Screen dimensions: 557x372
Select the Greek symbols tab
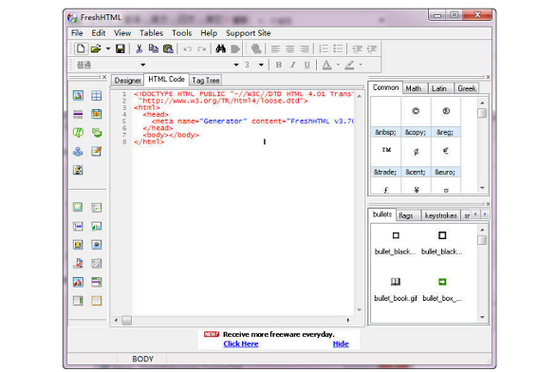(x=466, y=88)
